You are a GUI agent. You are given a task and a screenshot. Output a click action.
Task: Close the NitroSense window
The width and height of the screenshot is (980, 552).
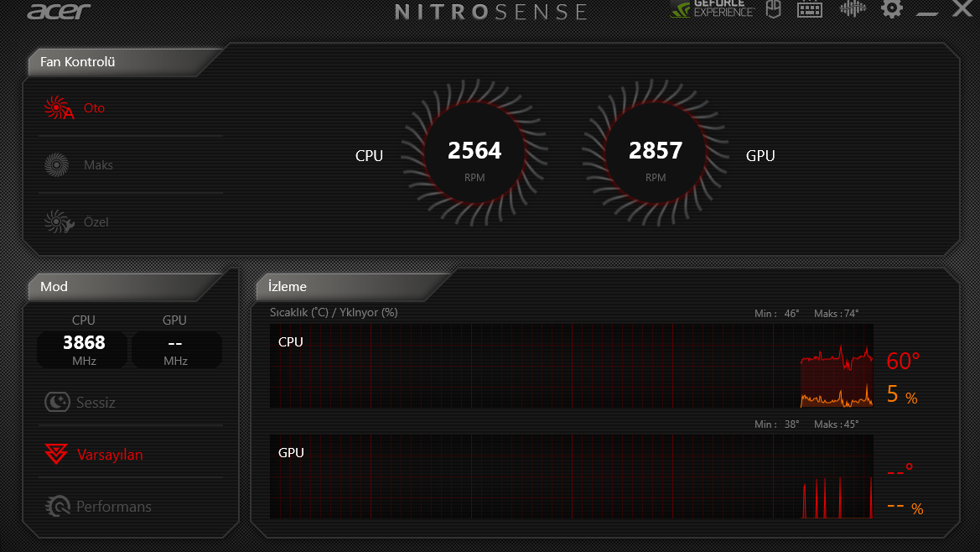[x=962, y=8]
